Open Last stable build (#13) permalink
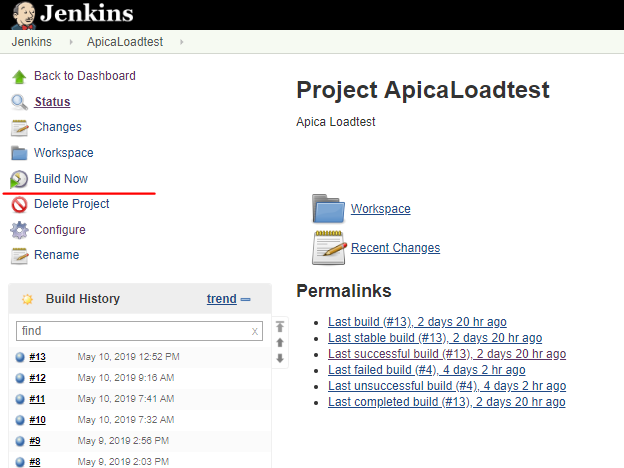Image resolution: width=624 pixels, height=468 pixels. [x=435, y=338]
